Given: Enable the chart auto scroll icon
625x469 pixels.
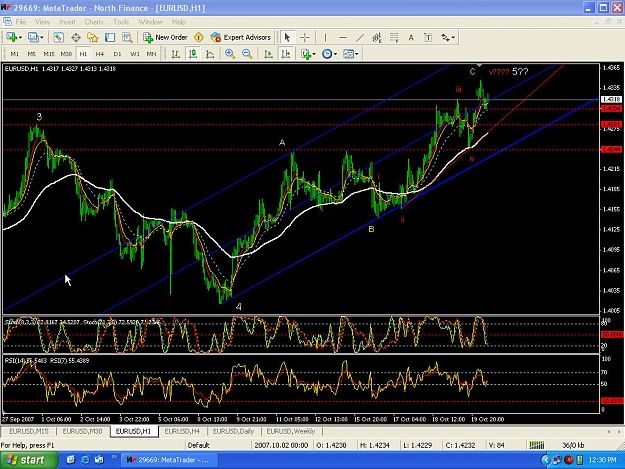Looking at the screenshot, I should [x=268, y=54].
